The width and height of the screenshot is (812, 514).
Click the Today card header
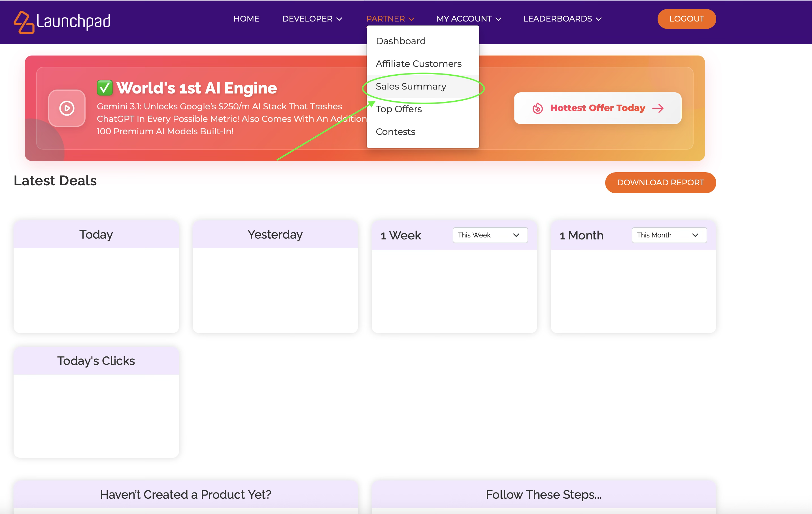click(x=96, y=234)
